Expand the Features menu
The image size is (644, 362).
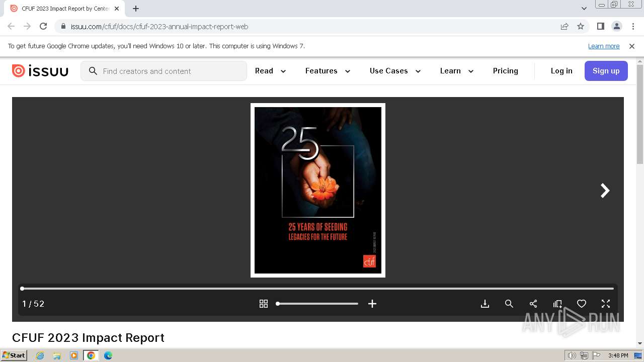pos(328,71)
